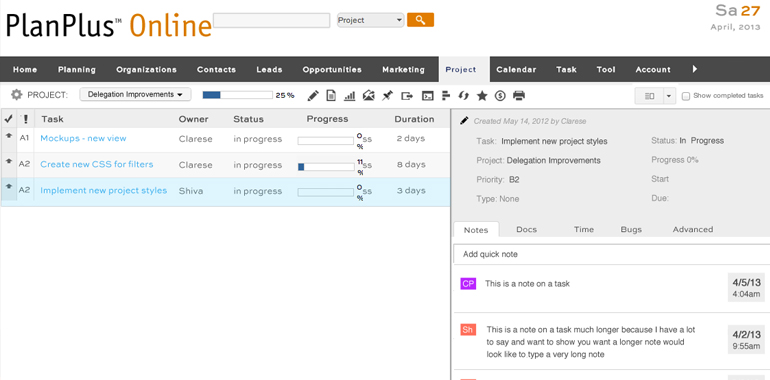Open the Leads menu
Viewport: 770px width, 380px height.
click(x=269, y=70)
